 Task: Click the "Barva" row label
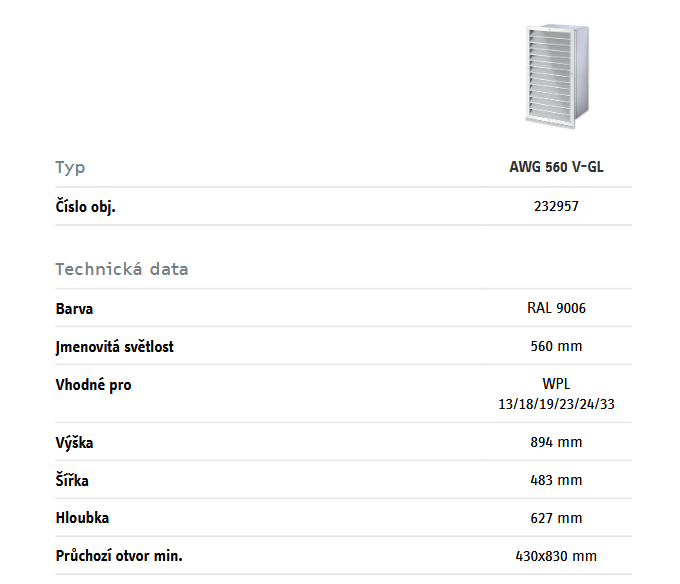pyautogui.click(x=74, y=309)
